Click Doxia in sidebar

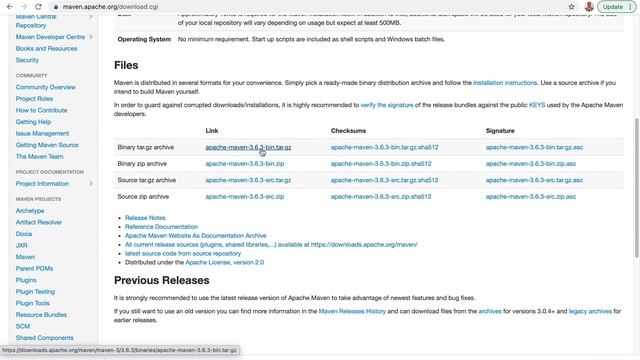point(24,234)
